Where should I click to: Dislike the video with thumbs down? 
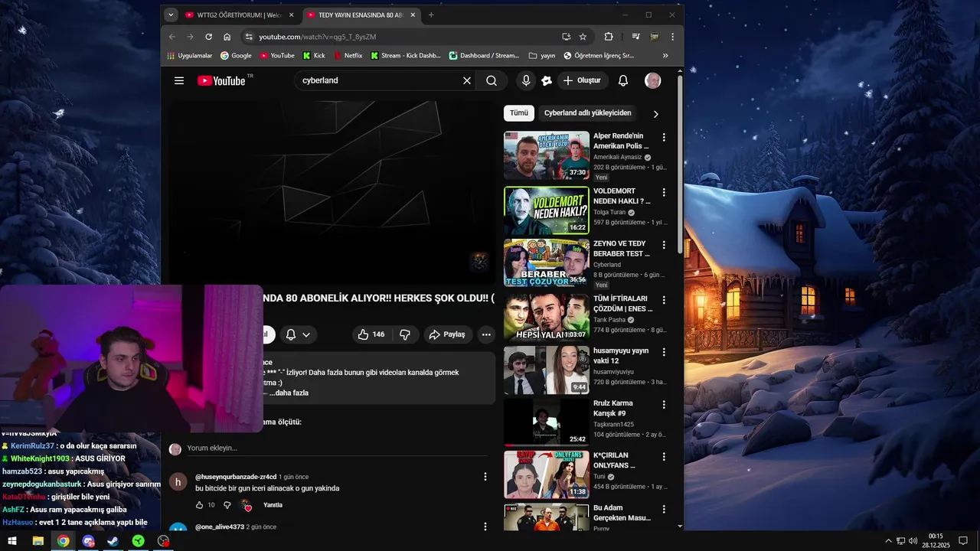405,334
